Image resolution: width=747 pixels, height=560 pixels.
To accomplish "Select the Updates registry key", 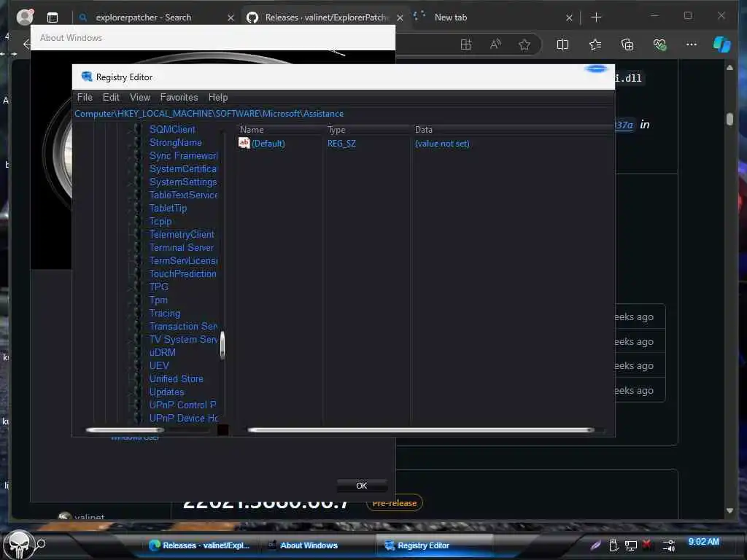I will (167, 392).
